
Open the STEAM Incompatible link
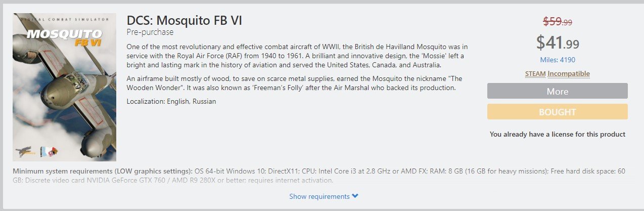pos(557,74)
